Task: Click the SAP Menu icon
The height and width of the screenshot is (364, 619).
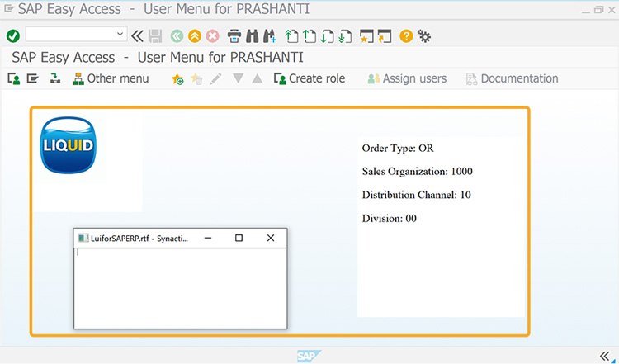Action: pyautogui.click(x=33, y=78)
